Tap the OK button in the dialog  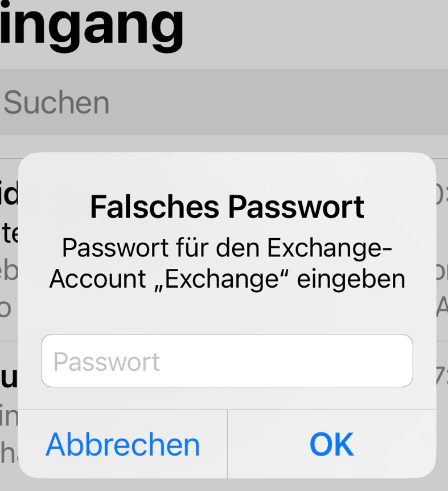[332, 444]
